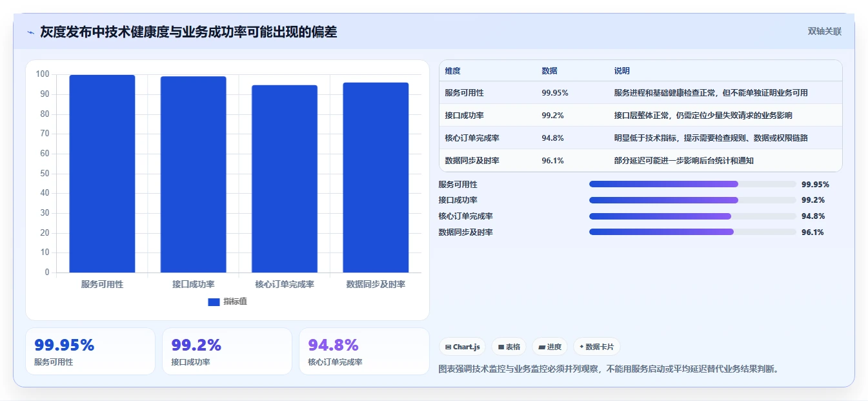The height and width of the screenshot is (401, 868).
Task: Click the 接口成功率 progress bar
Action: click(x=692, y=200)
